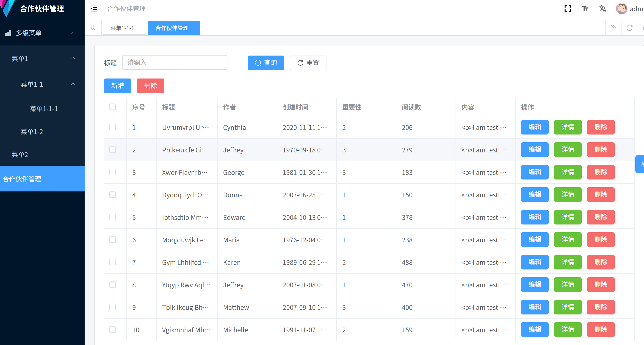The width and height of the screenshot is (644, 345).
Task: Click the 重置 reset button
Action: point(308,63)
